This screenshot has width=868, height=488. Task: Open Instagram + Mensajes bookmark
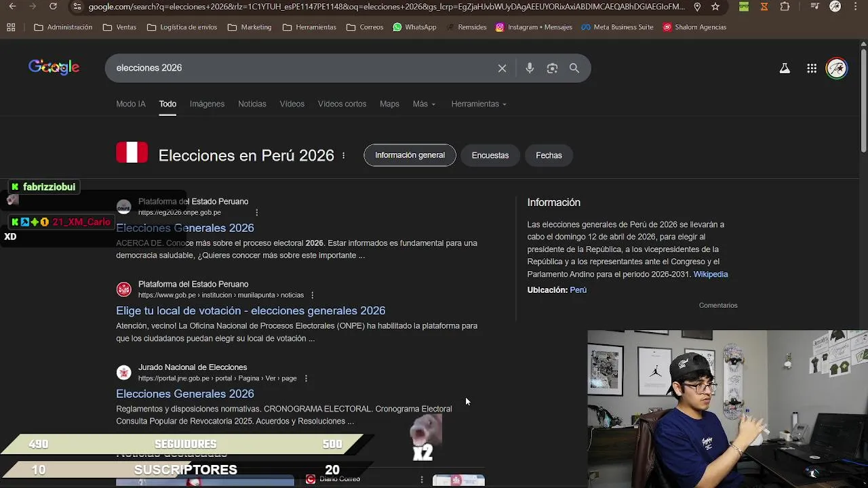[534, 27]
